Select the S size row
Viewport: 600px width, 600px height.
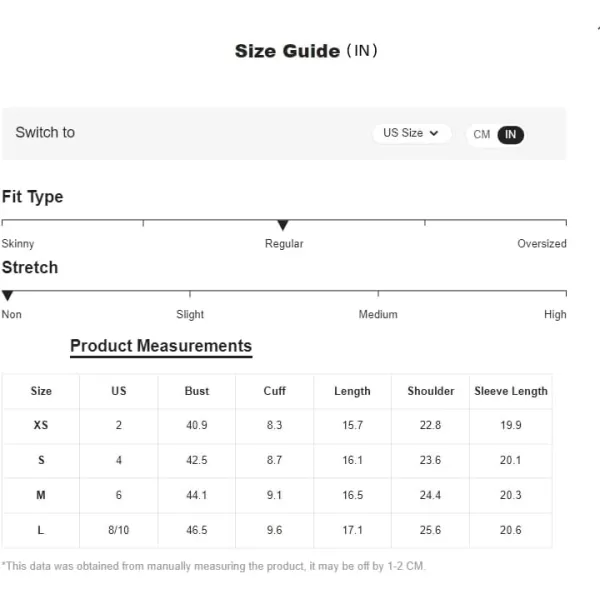click(x=277, y=460)
